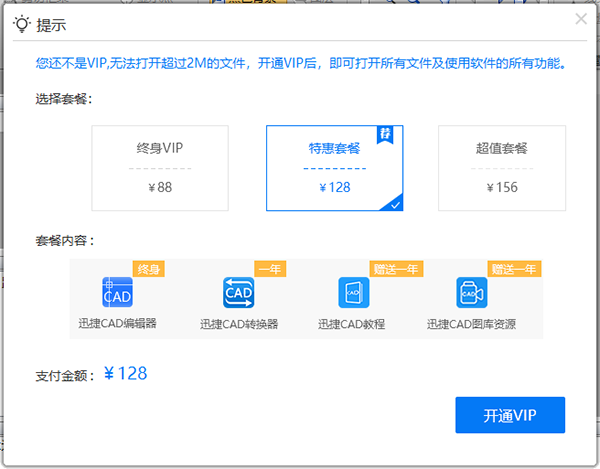
Task: Select the 超值套餐 ¥156 package card
Action: click(x=502, y=168)
